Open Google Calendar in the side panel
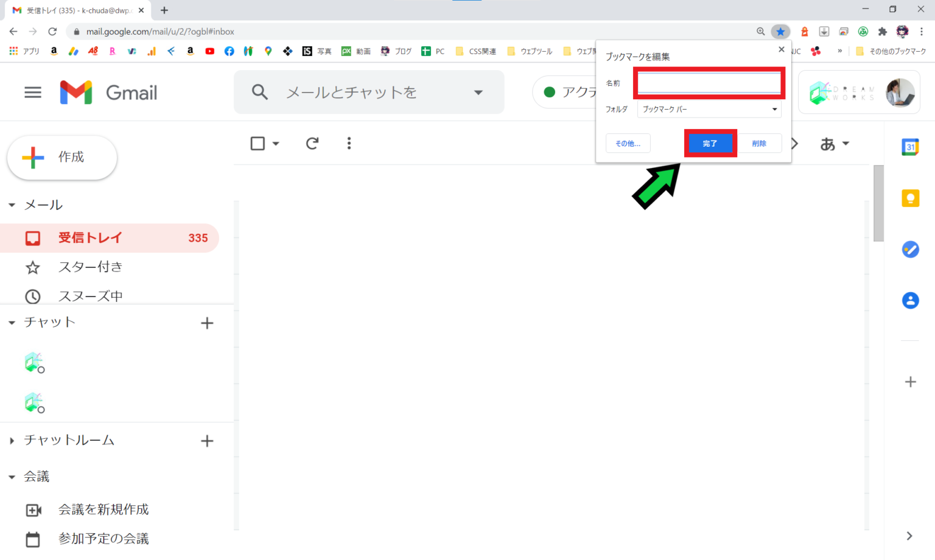Viewport: 935px width, 560px height. coord(910,147)
